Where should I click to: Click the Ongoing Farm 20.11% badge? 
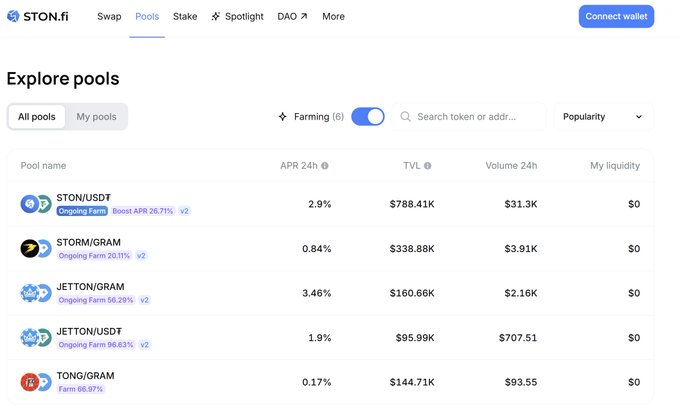pyautogui.click(x=94, y=256)
